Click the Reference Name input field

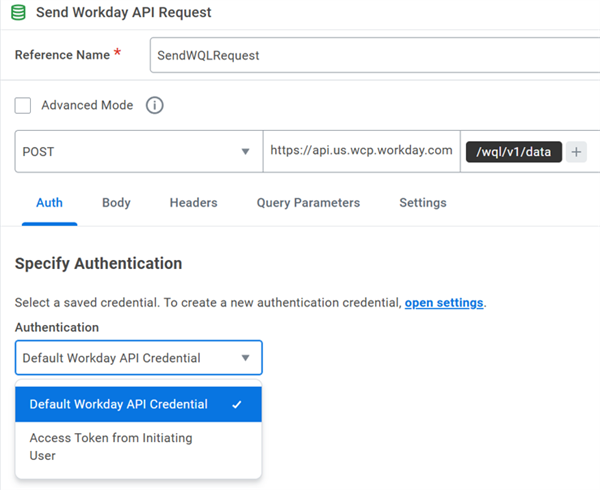point(375,55)
